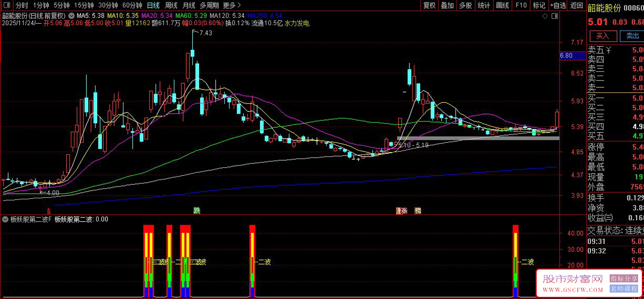This screenshot has height=299, width=644.
Task: Click the 外盘 volume row
Action: click(x=616, y=187)
